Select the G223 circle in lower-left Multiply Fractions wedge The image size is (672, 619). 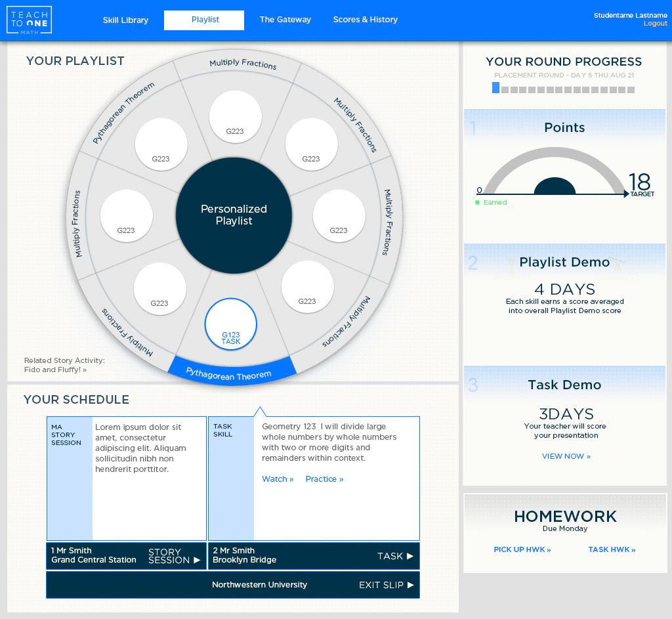160,289
